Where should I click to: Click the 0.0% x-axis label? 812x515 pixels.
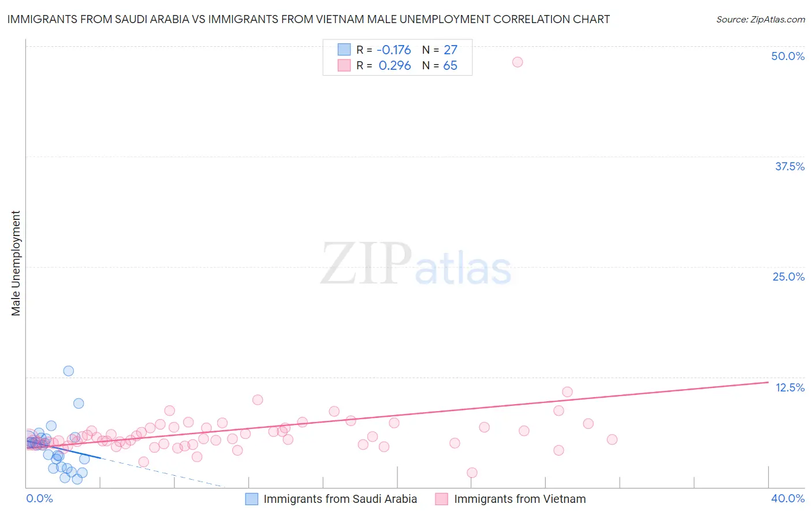coord(39,498)
